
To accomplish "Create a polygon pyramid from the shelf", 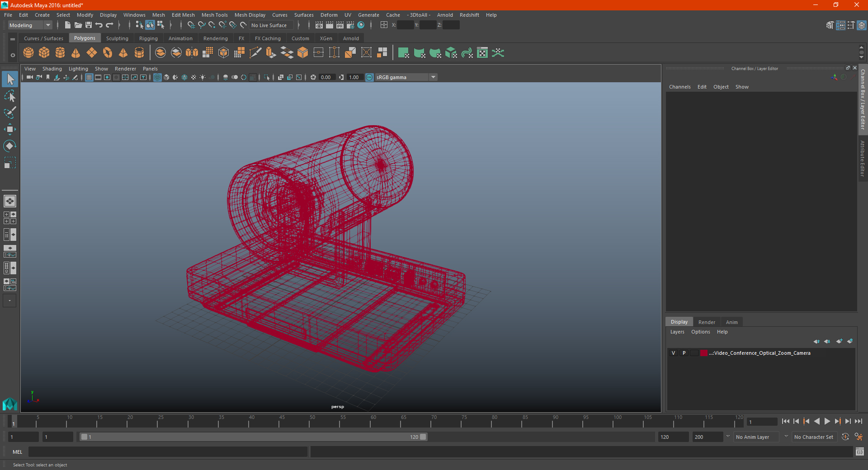I will pos(123,53).
